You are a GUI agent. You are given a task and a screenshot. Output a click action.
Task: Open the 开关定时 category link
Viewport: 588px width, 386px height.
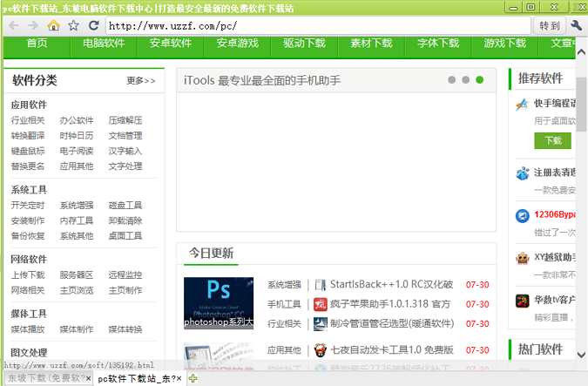click(x=28, y=206)
